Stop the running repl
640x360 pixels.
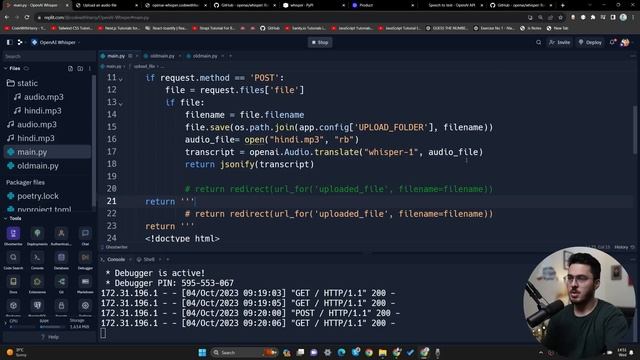[x=320, y=42]
